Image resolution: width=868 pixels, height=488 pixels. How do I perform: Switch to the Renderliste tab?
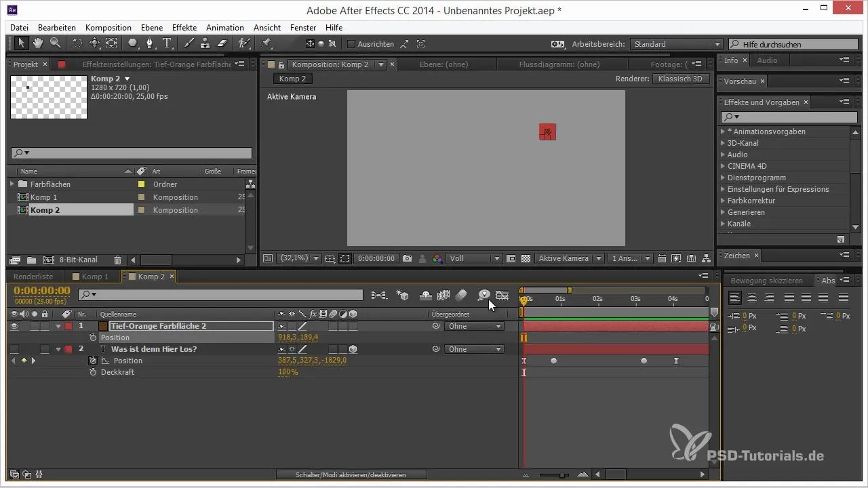(33, 277)
